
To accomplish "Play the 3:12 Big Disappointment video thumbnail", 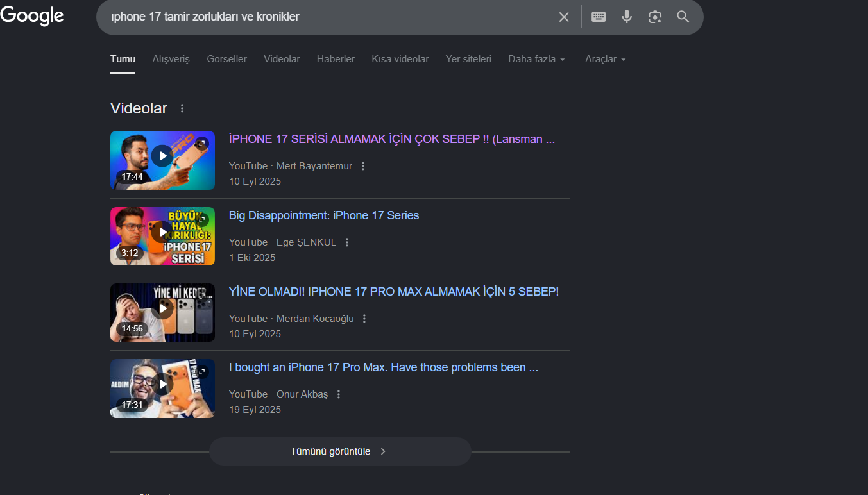I will (162, 236).
